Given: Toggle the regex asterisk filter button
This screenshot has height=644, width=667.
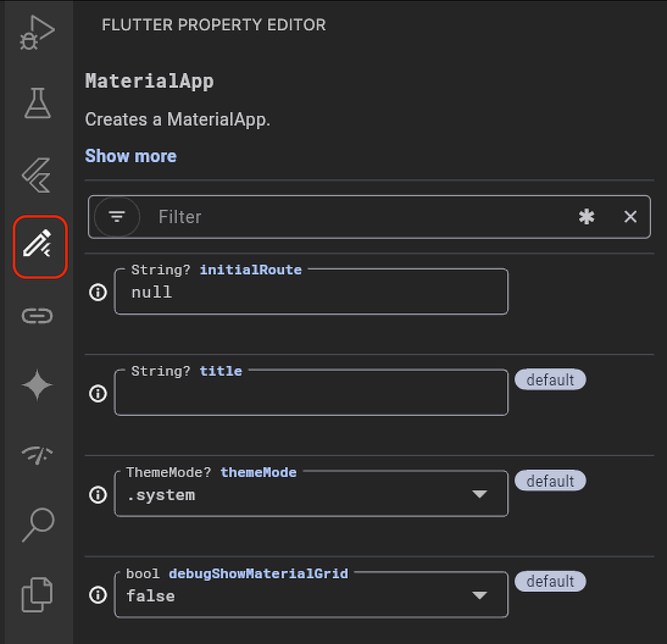Looking at the screenshot, I should [587, 217].
